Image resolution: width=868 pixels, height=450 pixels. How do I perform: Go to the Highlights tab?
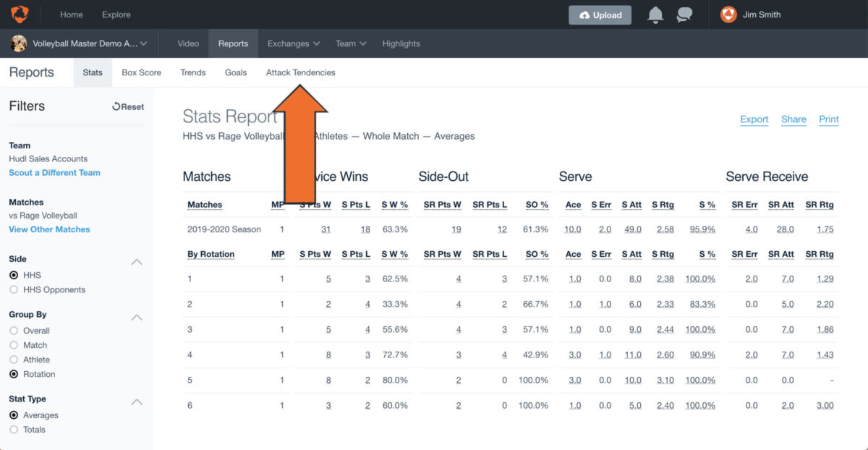401,43
